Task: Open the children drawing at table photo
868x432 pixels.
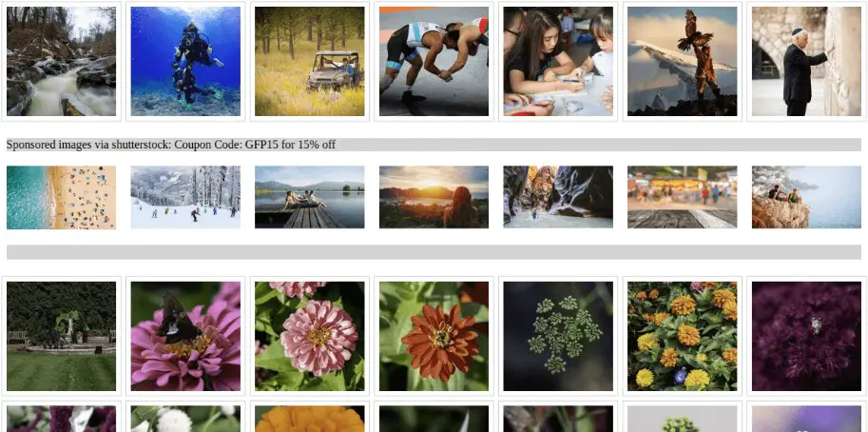Action: (x=558, y=62)
